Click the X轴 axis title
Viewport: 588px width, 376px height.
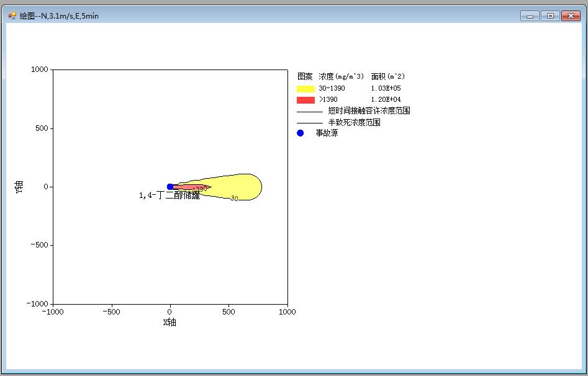point(170,323)
